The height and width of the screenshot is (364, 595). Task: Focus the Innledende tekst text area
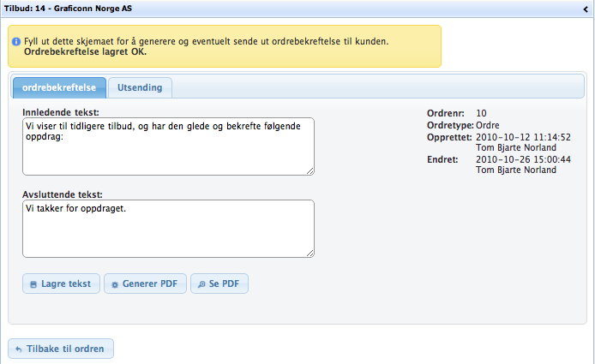[167, 146]
